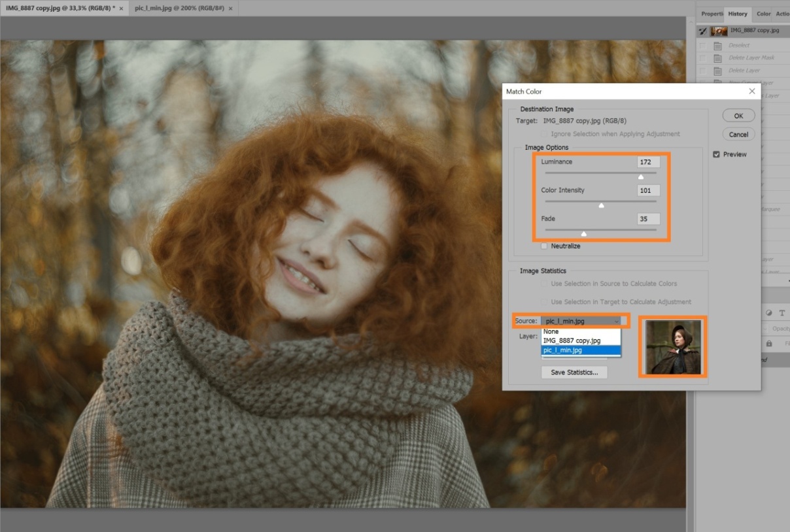Viewport: 790px width, 532px height.
Task: Click the Save Statistics button
Action: point(574,373)
